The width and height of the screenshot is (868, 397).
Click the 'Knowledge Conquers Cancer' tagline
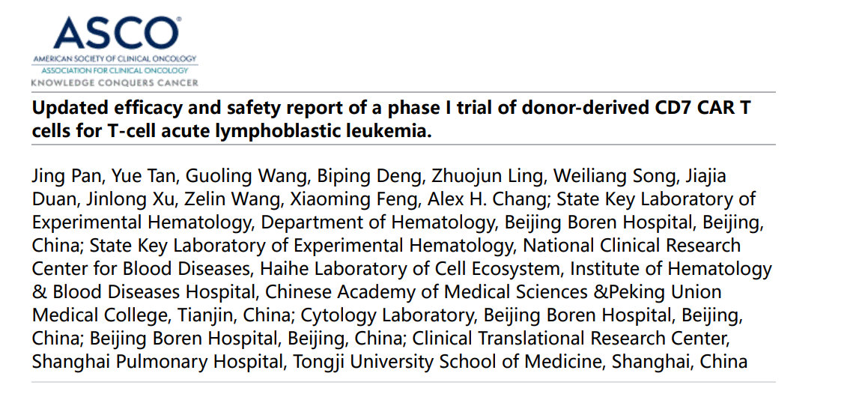115,82
